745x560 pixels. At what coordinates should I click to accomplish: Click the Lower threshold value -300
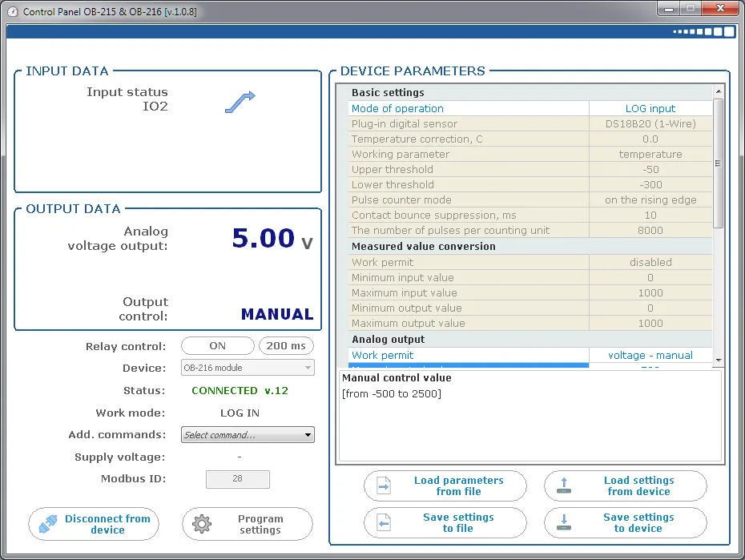(650, 184)
